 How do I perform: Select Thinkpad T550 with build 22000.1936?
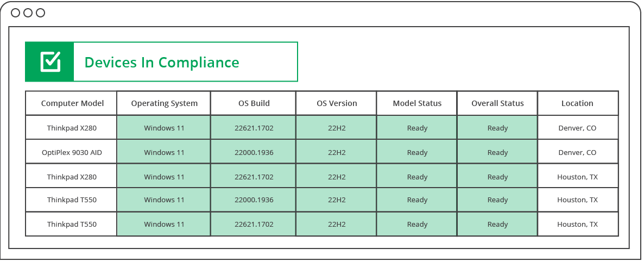(x=72, y=200)
